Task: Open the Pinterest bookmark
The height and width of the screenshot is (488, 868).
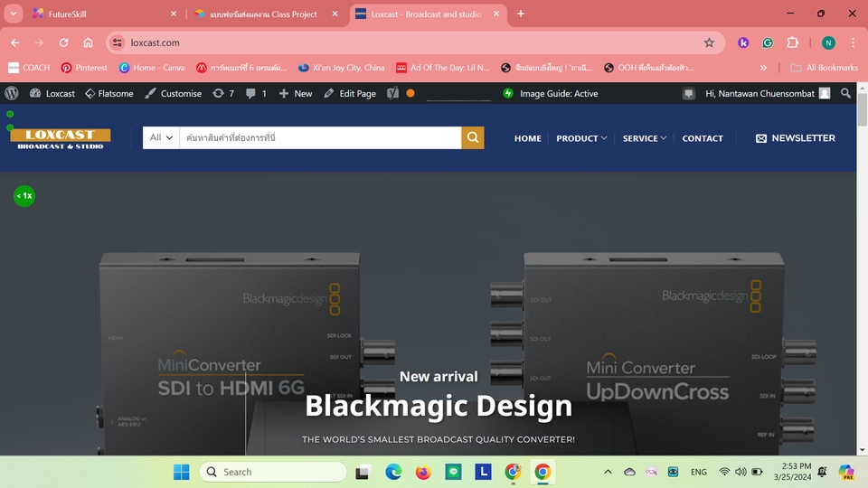Action: point(84,68)
